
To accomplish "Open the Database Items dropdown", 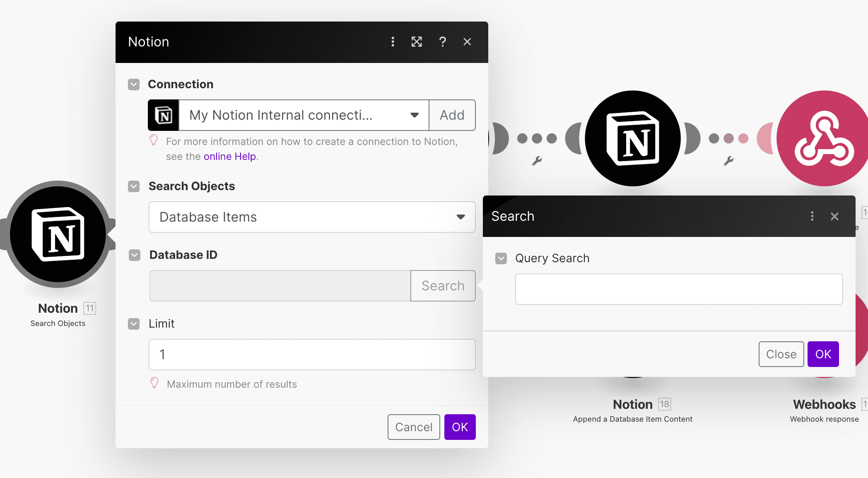I will [x=312, y=217].
